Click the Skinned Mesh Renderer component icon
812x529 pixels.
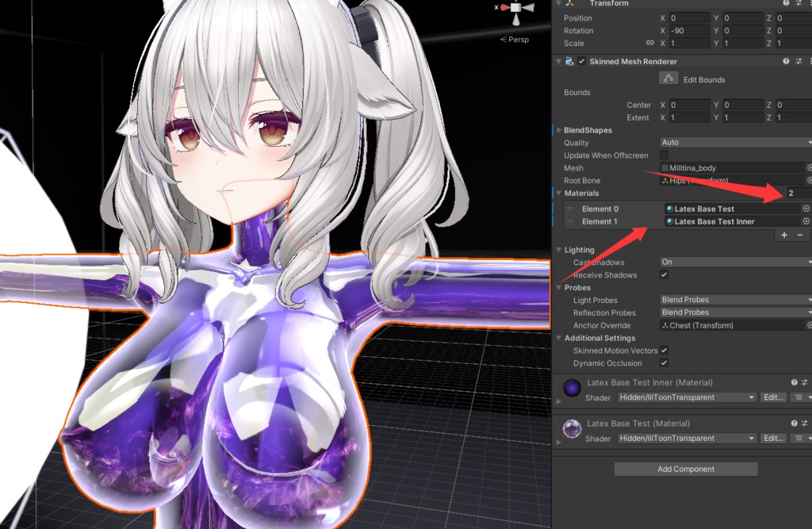click(x=569, y=61)
